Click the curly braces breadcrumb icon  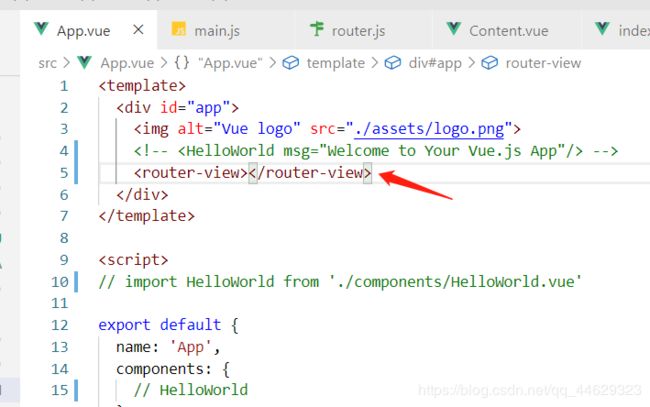pos(182,63)
